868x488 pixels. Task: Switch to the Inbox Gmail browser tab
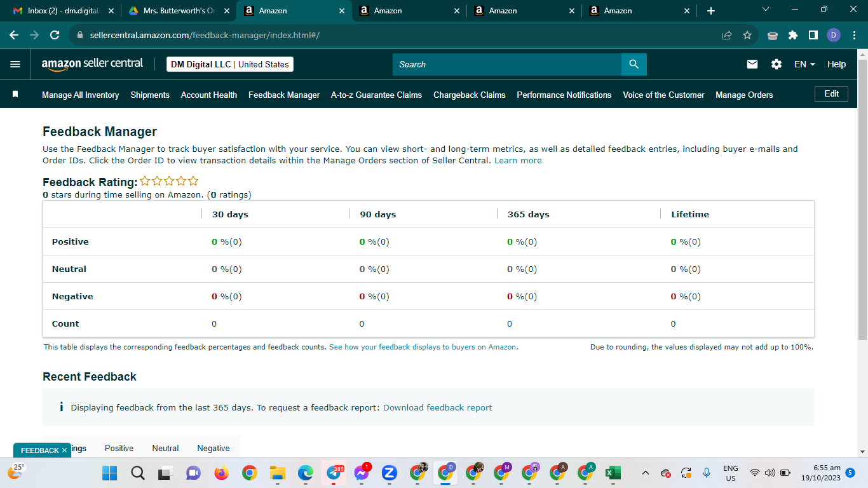(x=64, y=11)
